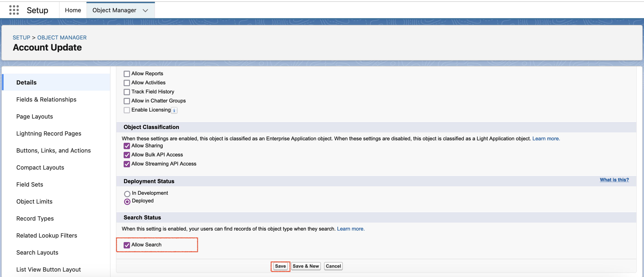
Task: Click the Enable Licensing info icon
Action: [174, 110]
